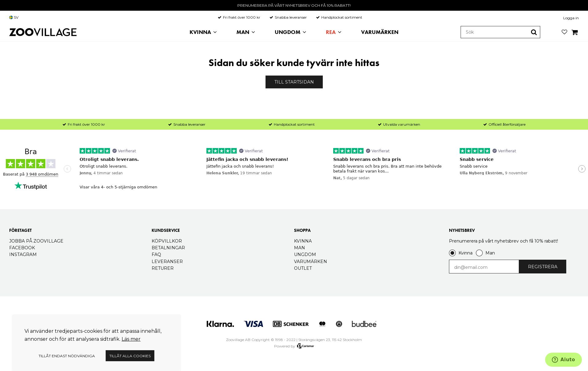This screenshot has width=588, height=371.
Task: Open the footer VARUMÄRKEN link
Action: 311,262
